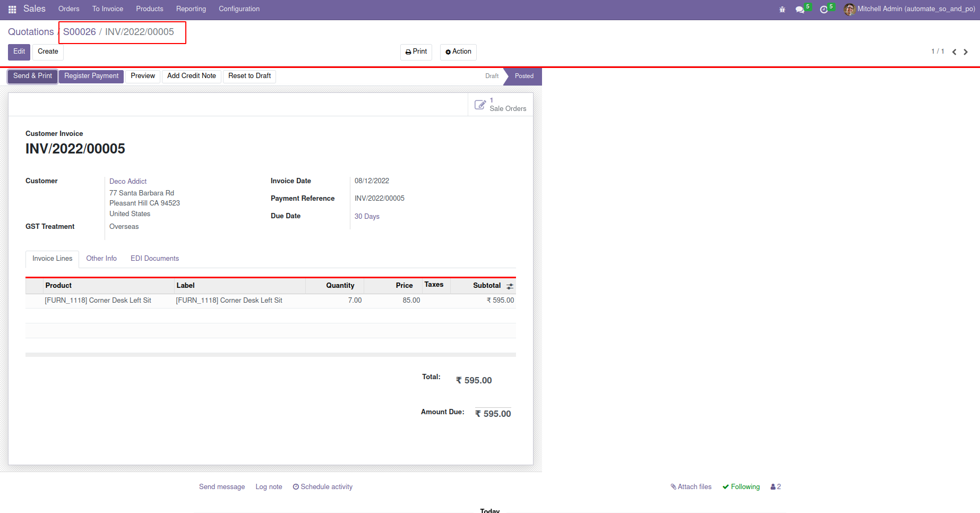Sort by Label column header
The width and height of the screenshot is (980, 513).
click(x=240, y=286)
